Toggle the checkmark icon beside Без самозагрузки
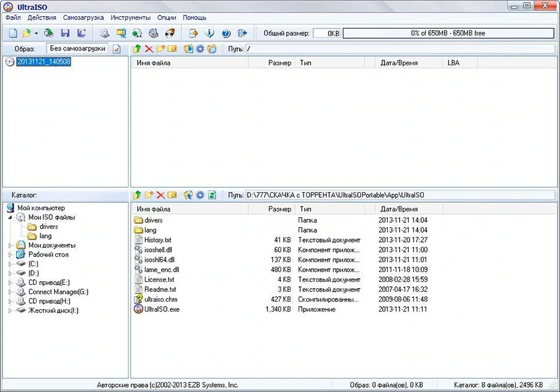The width and height of the screenshot is (560, 392). (x=117, y=49)
